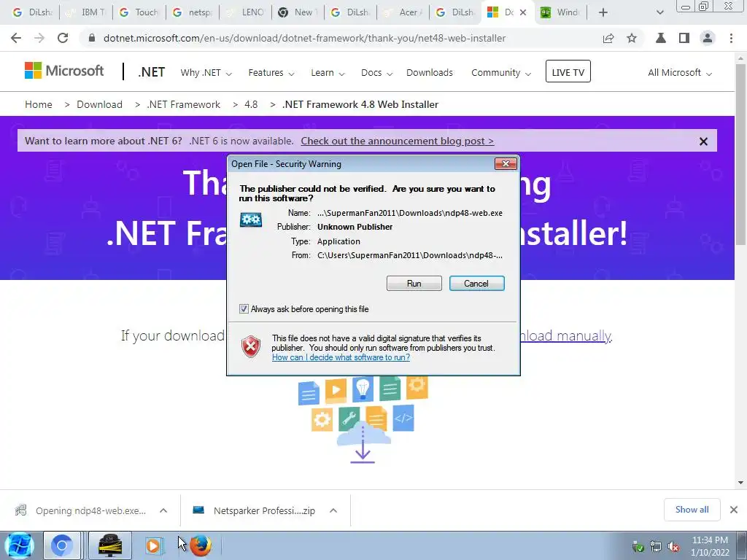747x560 pixels.
Task: Click the address bar URL field
Action: (304, 38)
